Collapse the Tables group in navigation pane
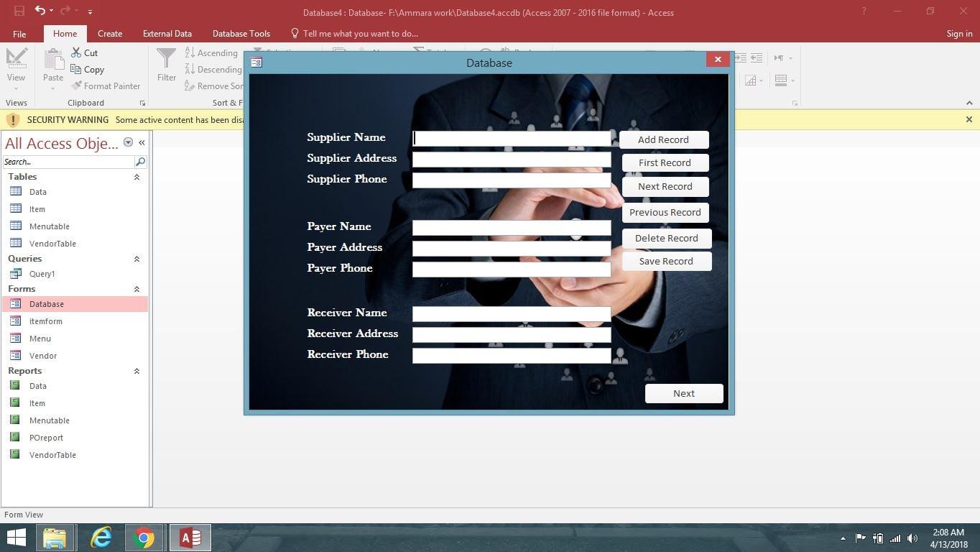Viewport: 980px width, 552px height. tap(137, 176)
